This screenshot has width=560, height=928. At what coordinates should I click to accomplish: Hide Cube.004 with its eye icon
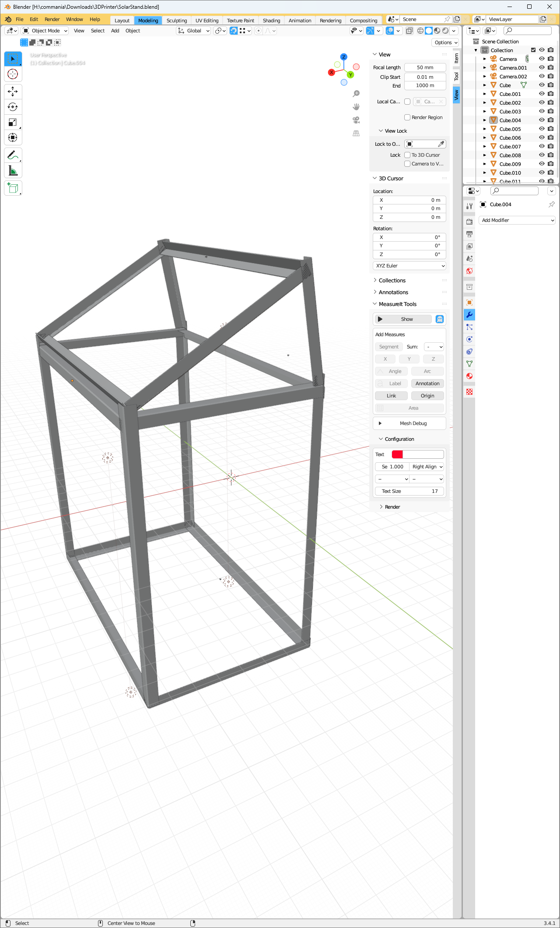(542, 120)
